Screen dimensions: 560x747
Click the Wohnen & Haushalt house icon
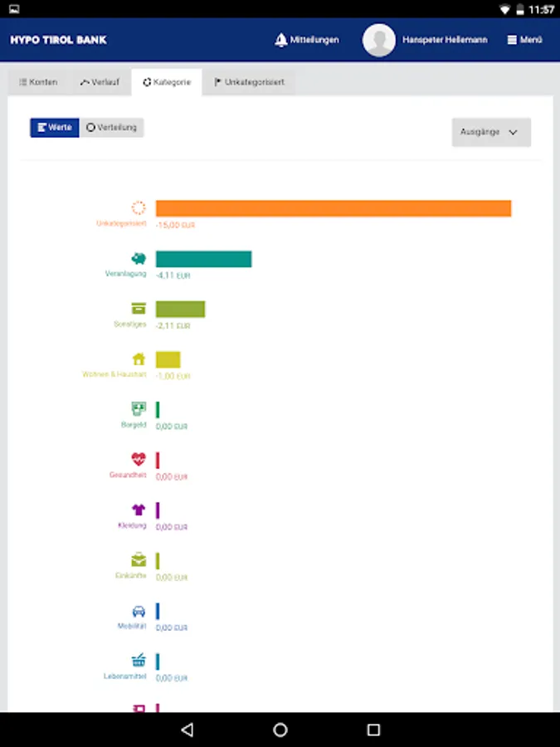[x=139, y=359]
